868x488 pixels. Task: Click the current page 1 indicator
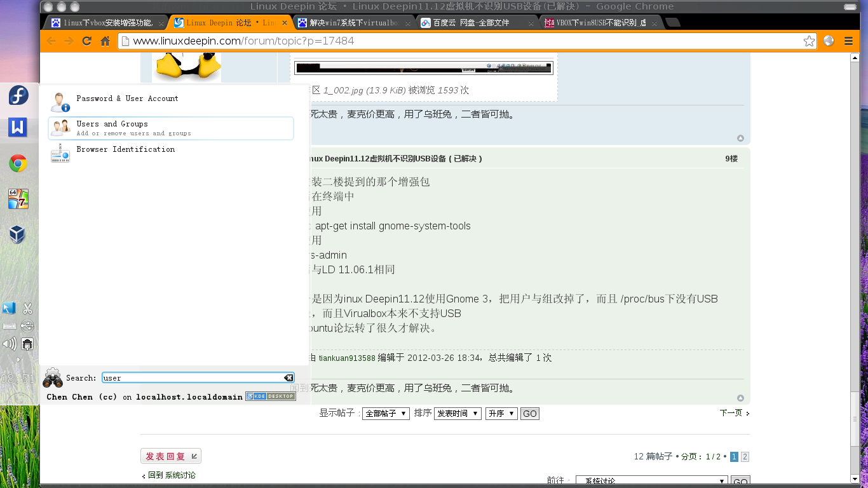734,457
